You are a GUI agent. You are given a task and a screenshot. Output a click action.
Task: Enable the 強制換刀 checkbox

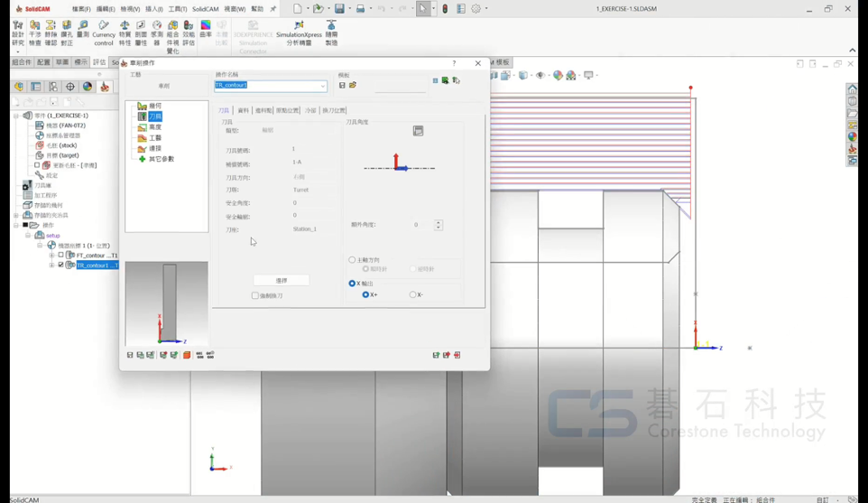click(x=255, y=295)
